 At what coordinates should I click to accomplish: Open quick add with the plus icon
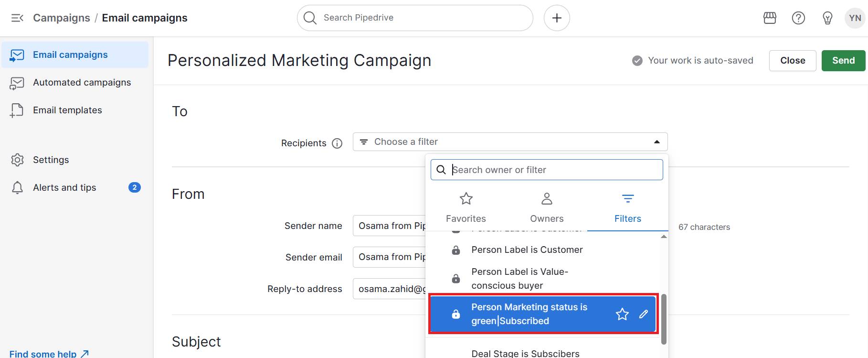coord(556,18)
